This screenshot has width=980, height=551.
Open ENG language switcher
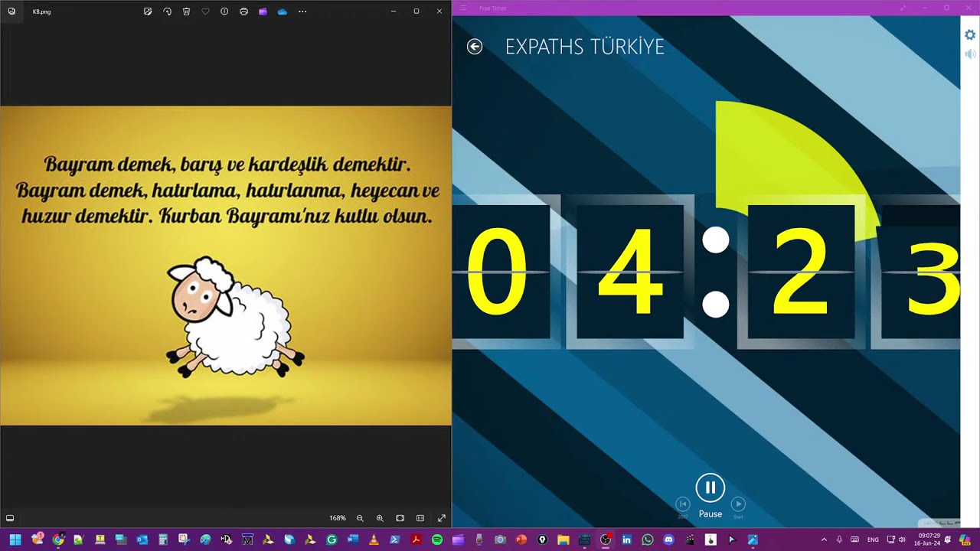[873, 540]
